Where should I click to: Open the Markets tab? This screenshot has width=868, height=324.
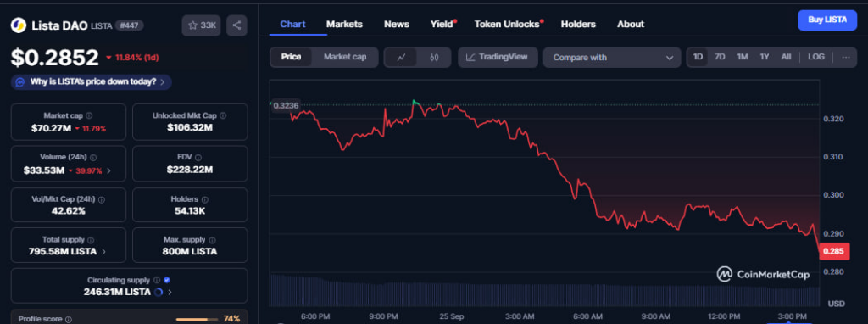(x=344, y=25)
